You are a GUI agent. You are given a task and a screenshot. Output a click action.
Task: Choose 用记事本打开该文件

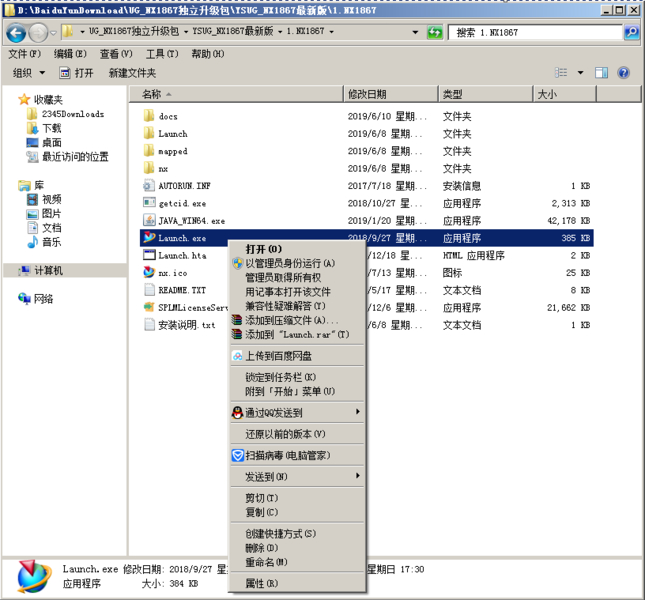(x=297, y=292)
